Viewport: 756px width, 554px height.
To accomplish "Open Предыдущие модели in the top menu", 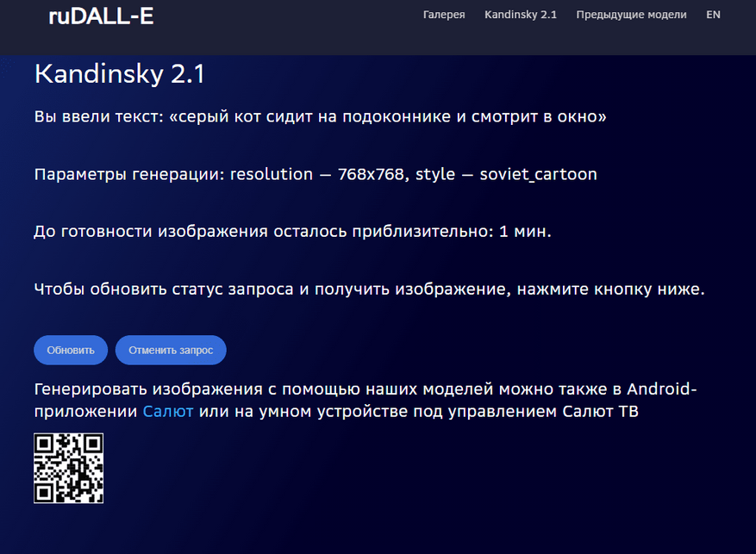I will click(631, 15).
